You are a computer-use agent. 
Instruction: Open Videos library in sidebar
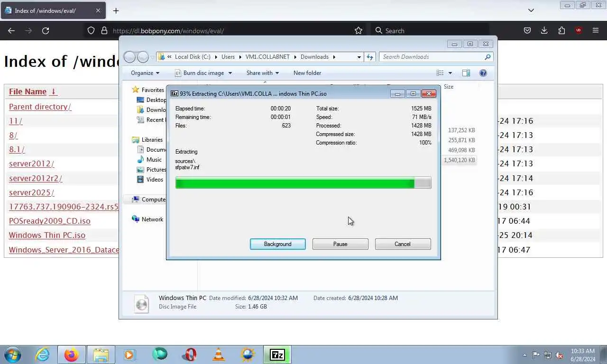click(155, 180)
